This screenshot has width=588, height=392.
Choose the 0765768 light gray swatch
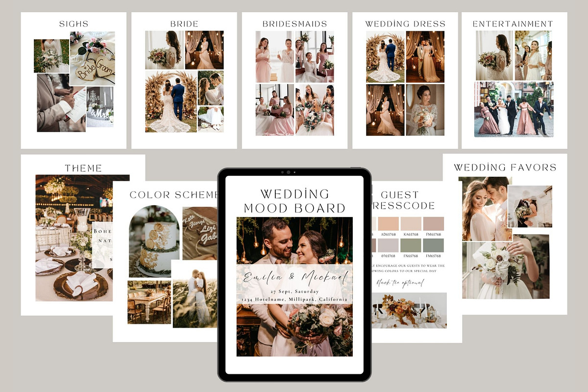click(388, 245)
